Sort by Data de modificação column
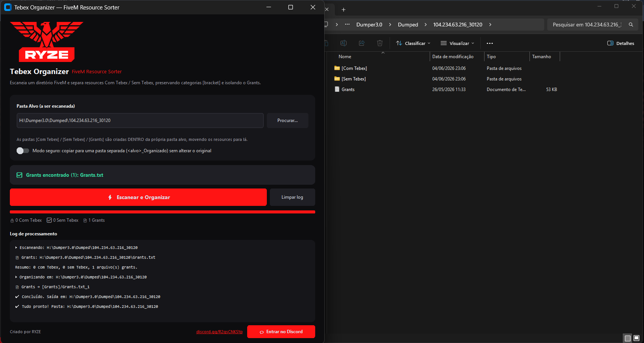Image resolution: width=644 pixels, height=343 pixels. (453, 57)
